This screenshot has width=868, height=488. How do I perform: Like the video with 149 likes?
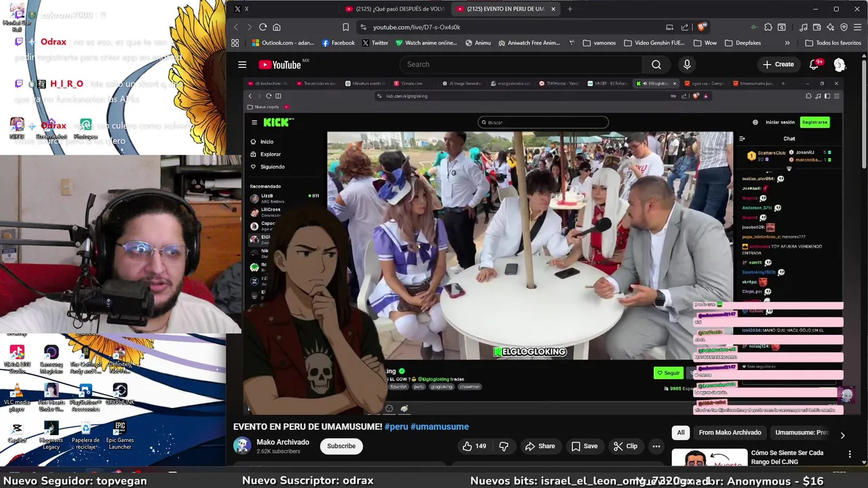475,446
